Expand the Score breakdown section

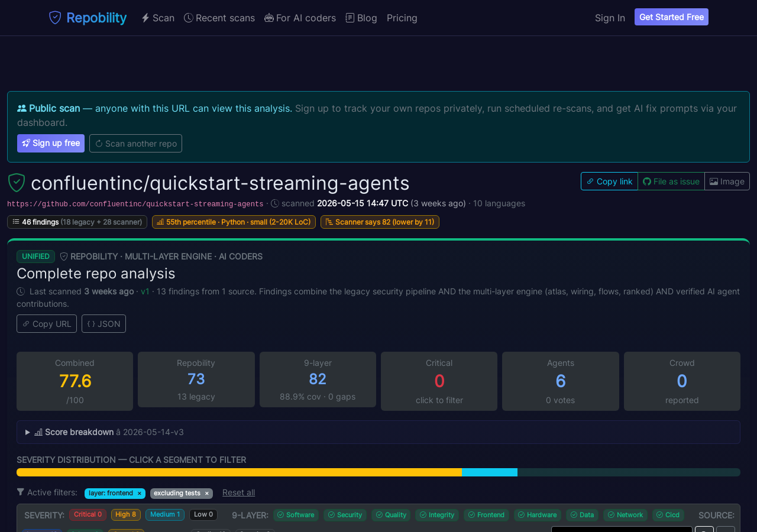tap(378, 432)
